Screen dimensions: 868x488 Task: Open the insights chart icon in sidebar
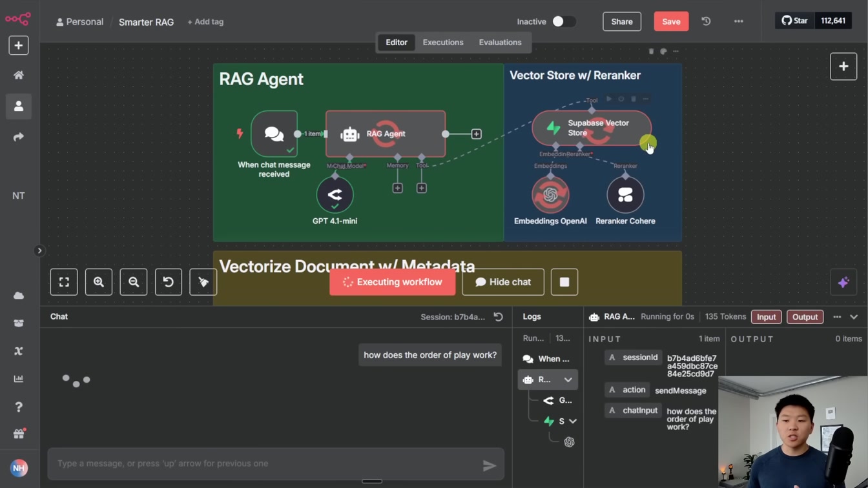click(x=19, y=379)
